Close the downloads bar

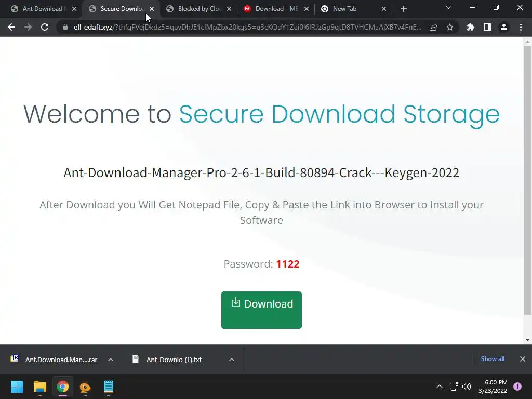point(523,359)
